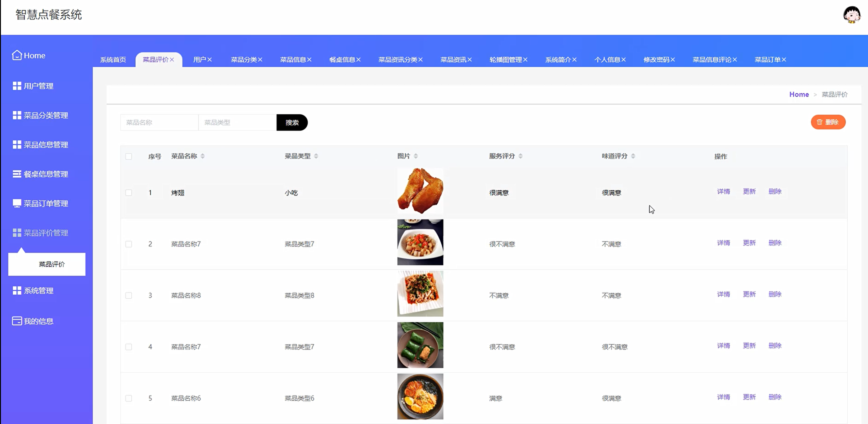
Task: Close the 菜品资讯分类 tab with its X
Action: click(420, 60)
